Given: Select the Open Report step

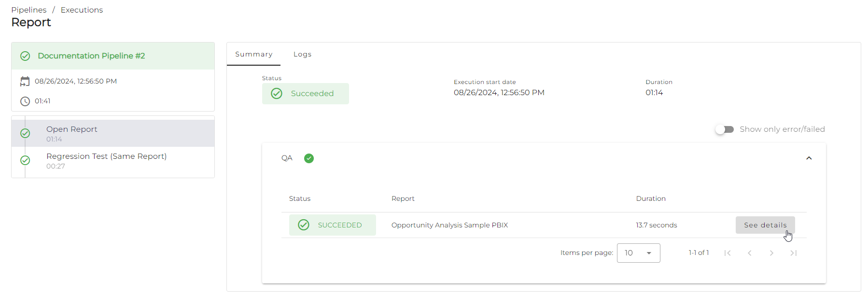Looking at the screenshot, I should click(113, 133).
